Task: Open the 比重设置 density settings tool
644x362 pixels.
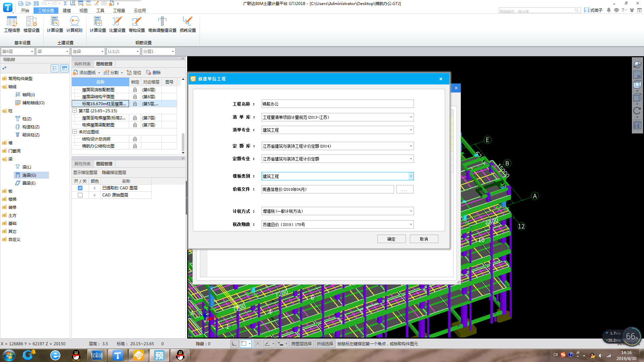Action: coord(117,24)
